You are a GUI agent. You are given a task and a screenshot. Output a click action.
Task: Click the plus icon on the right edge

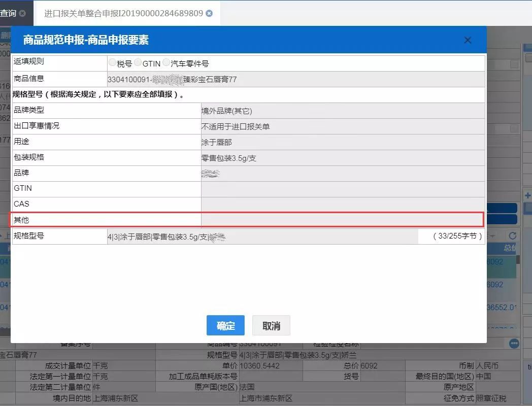528,195
